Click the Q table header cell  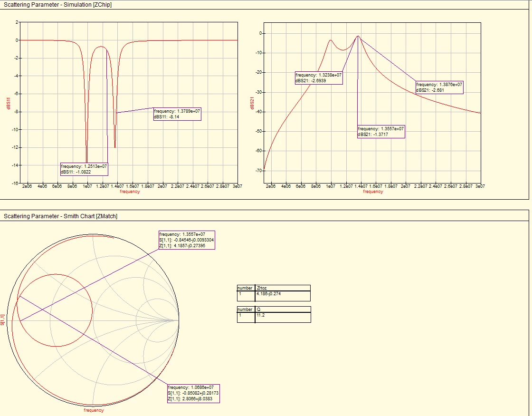[x=283, y=310]
